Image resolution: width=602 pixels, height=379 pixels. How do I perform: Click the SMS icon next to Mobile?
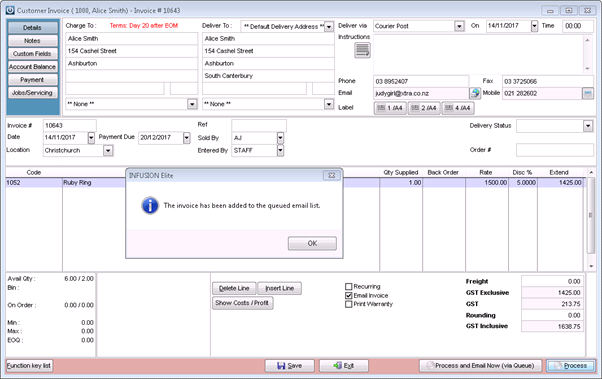[x=588, y=93]
